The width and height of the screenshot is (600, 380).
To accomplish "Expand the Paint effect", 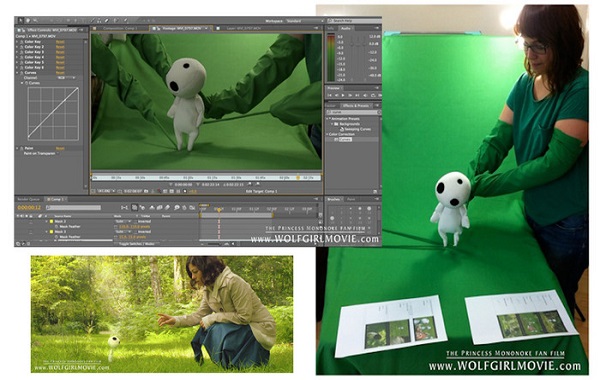I will (17, 148).
